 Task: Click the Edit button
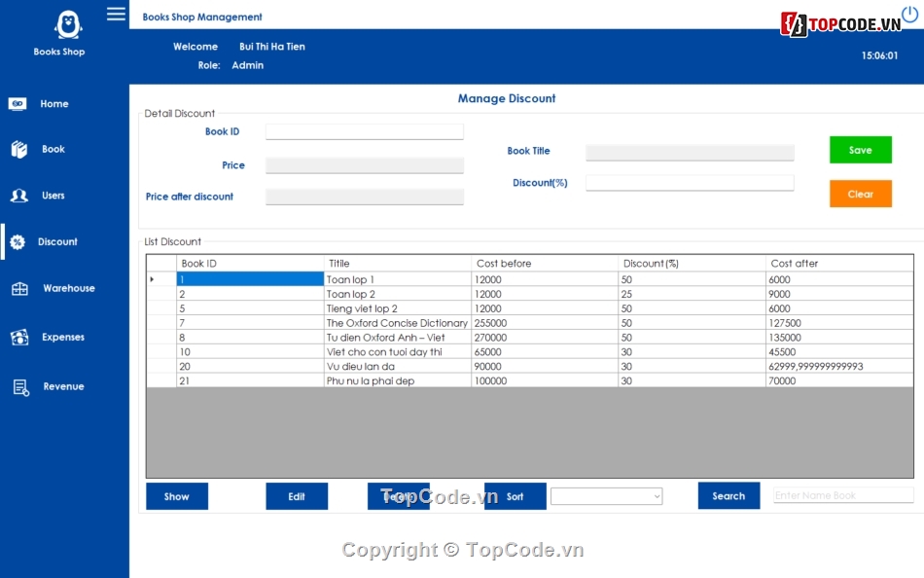(297, 496)
